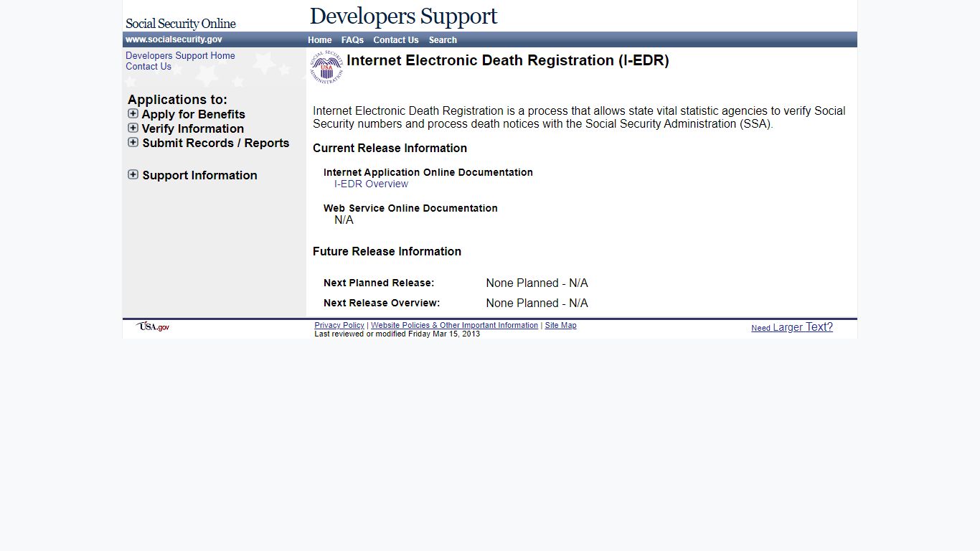
Task: Select the Apply for Benefits label
Action: click(x=194, y=114)
